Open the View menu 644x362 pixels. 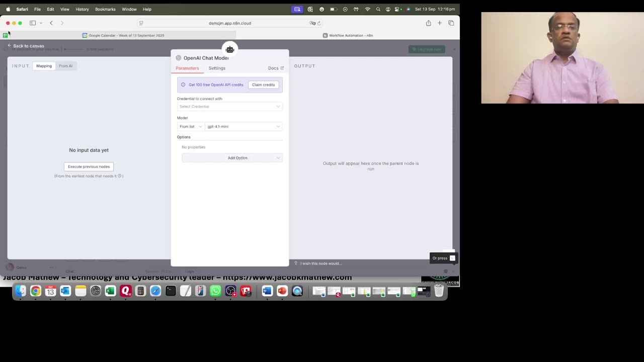point(65,9)
